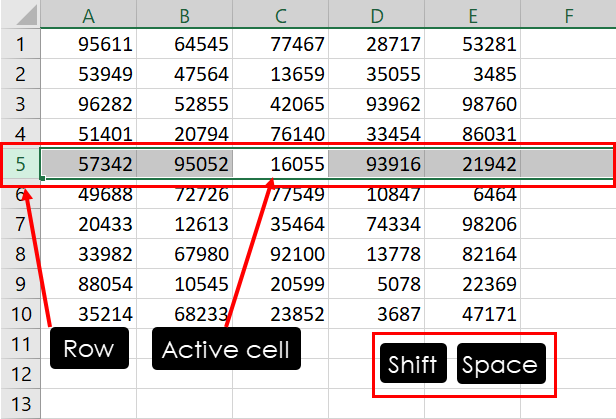Select column F header
616x419 pixels.
point(568,14)
